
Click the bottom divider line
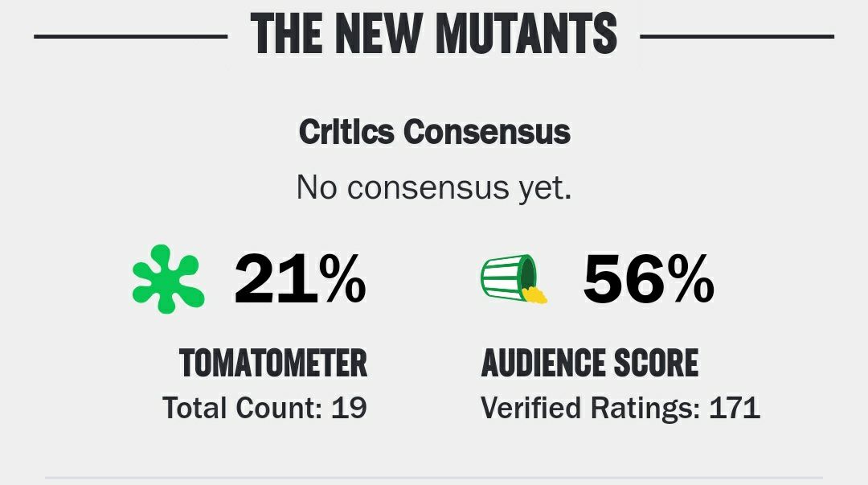[434, 479]
